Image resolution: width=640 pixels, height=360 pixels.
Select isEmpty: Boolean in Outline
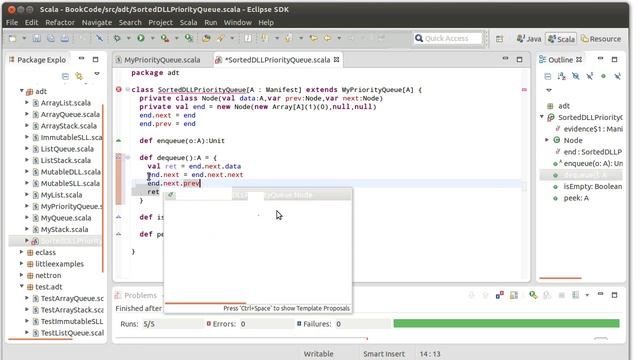click(593, 187)
